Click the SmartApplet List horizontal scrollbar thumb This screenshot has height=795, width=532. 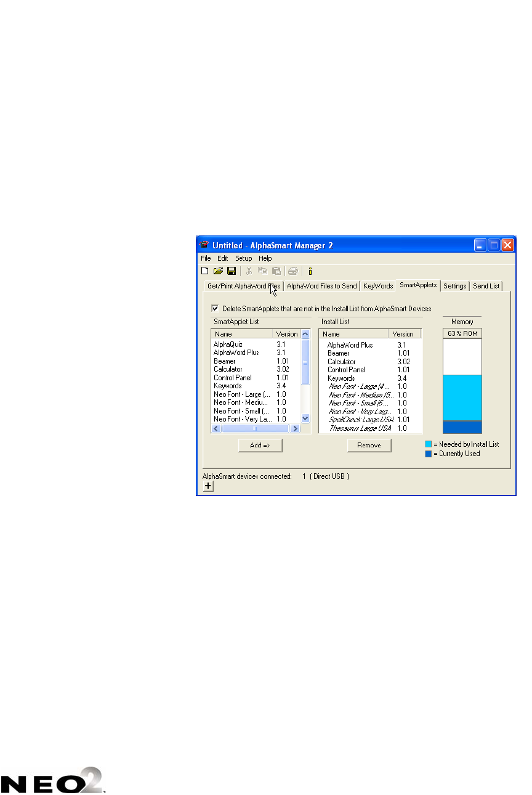pyautogui.click(x=254, y=428)
